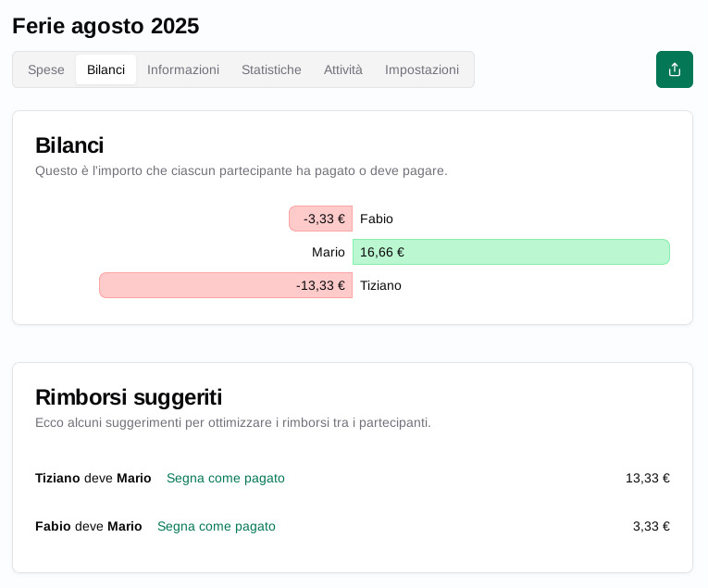This screenshot has width=708, height=588.
Task: Open the Impostazioni tab
Action: (x=422, y=69)
